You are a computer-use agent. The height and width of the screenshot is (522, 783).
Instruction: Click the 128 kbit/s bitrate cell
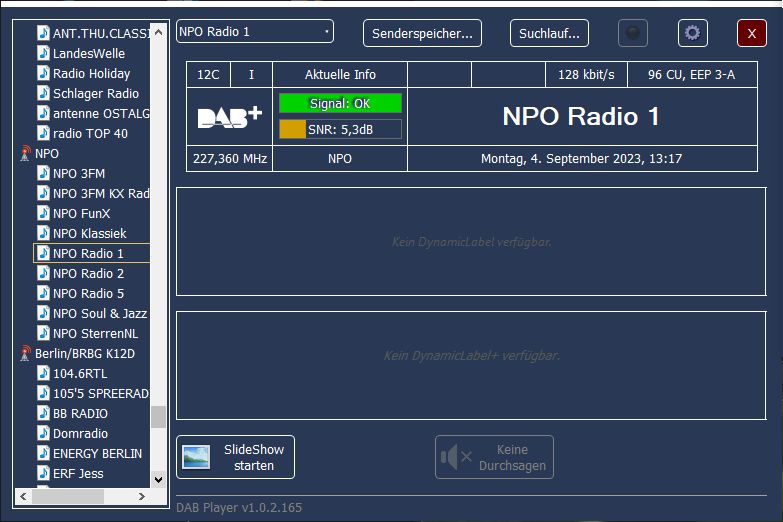tap(586, 74)
